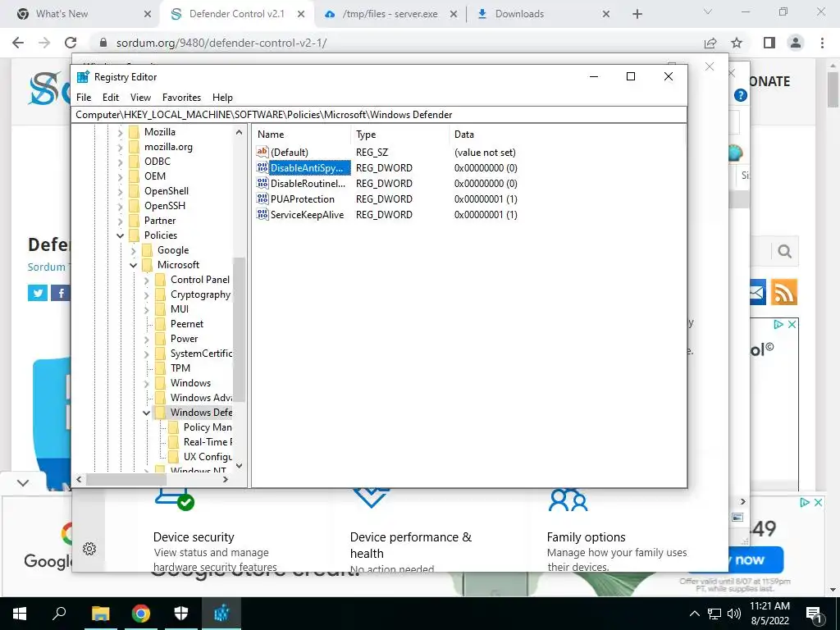
Task: Open the Help menu in Registry Editor
Action: tap(222, 98)
